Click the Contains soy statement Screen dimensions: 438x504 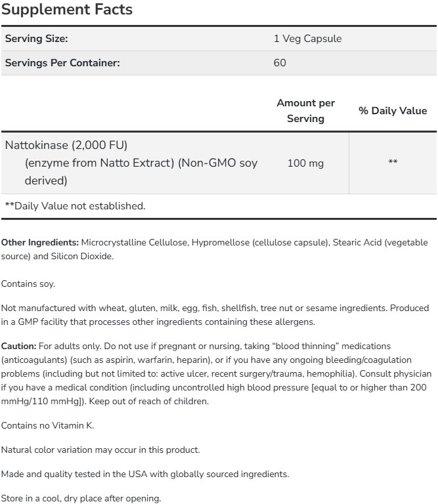28,283
